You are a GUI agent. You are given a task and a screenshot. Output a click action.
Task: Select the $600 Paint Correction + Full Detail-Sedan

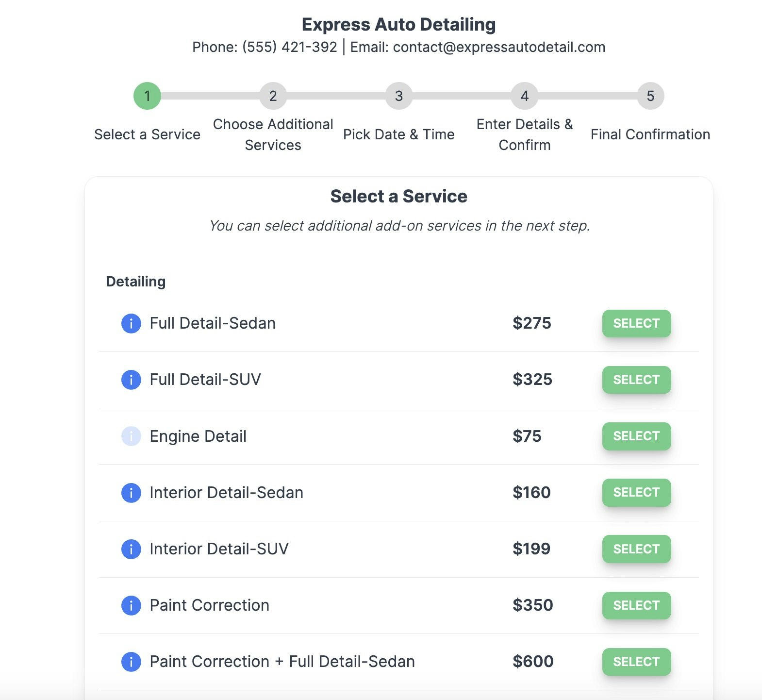click(x=636, y=662)
